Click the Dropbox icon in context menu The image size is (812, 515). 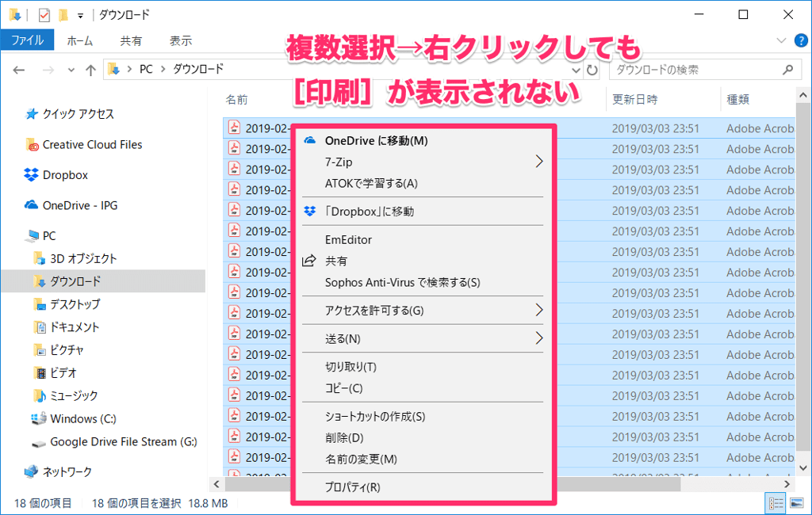[310, 211]
